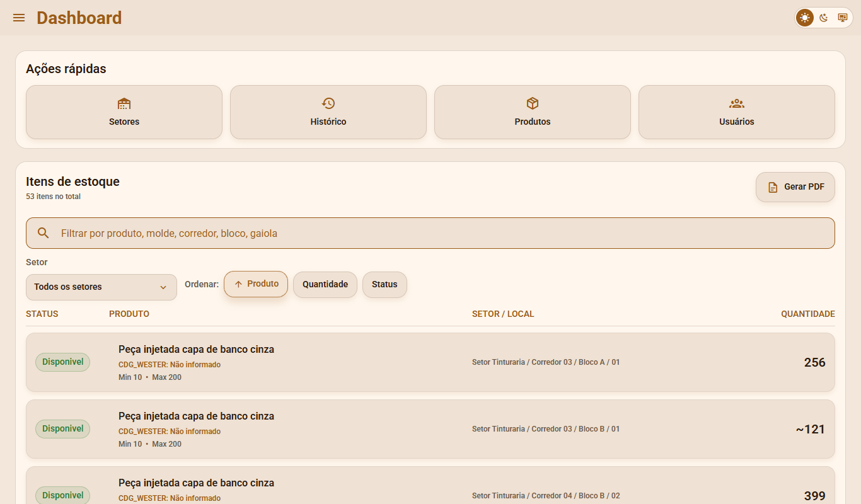
Task: Click the Usuários people icon
Action: [x=737, y=103]
